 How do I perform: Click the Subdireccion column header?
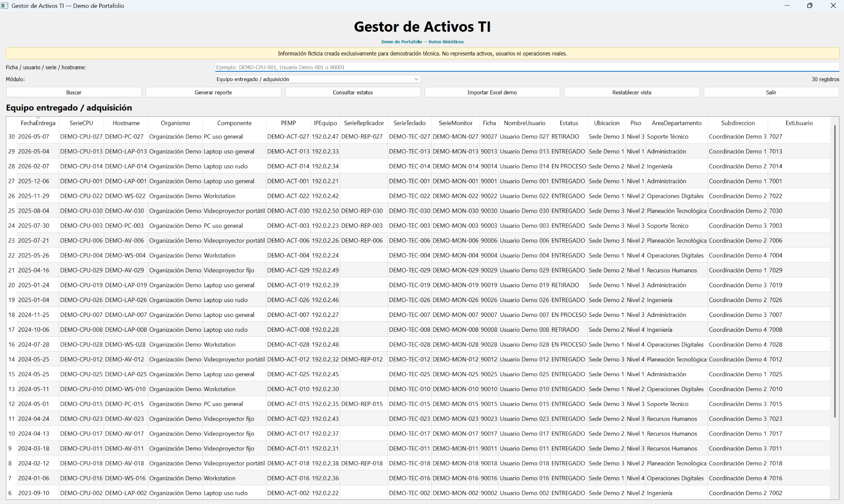[738, 123]
